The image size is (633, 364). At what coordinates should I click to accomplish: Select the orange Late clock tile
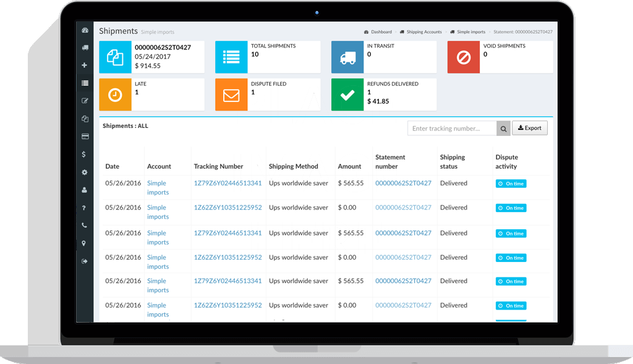click(115, 95)
